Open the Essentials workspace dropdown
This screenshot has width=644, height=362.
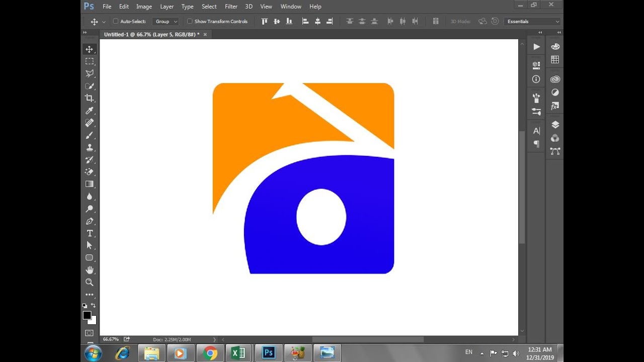(533, 22)
